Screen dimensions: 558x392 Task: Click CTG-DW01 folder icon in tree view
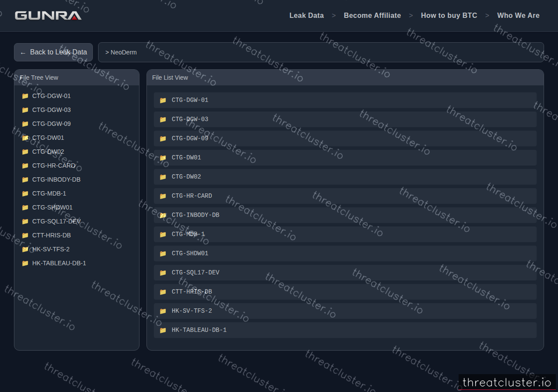[x=25, y=138]
